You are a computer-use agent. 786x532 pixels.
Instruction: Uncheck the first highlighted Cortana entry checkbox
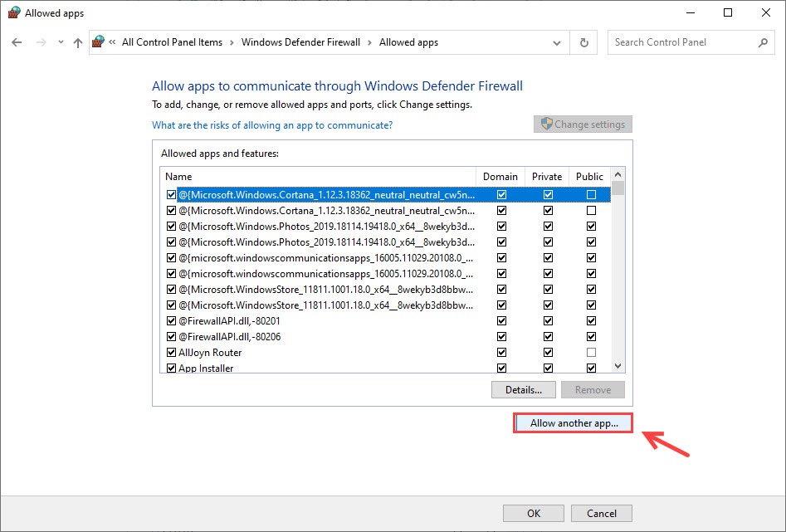[x=171, y=194]
